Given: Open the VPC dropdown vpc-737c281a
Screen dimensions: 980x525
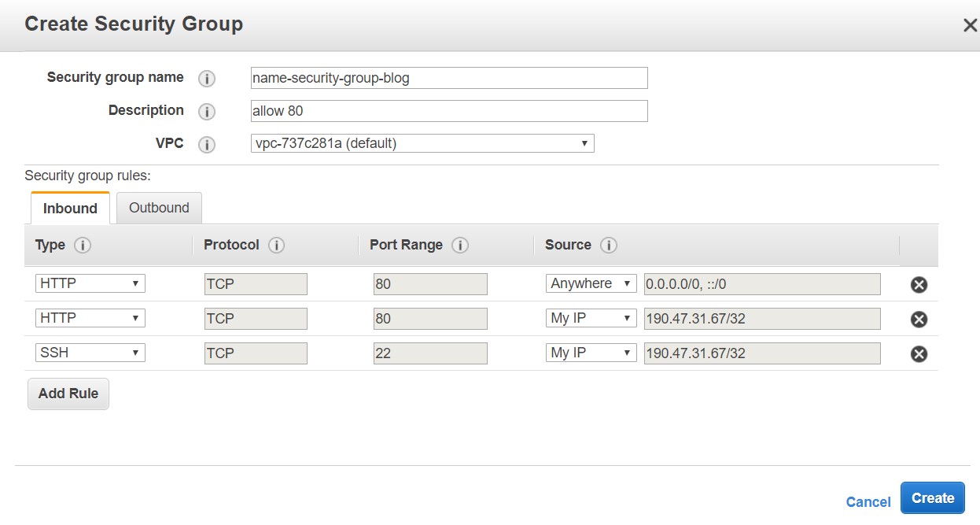Looking at the screenshot, I should click(422, 143).
